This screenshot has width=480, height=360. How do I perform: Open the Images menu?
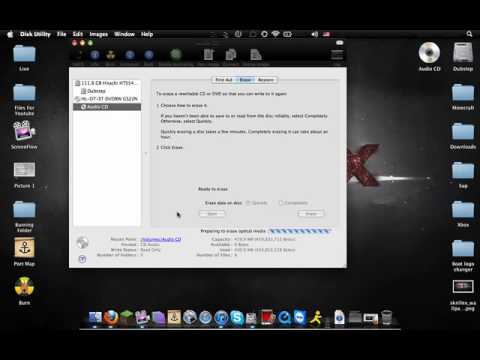pyautogui.click(x=99, y=34)
